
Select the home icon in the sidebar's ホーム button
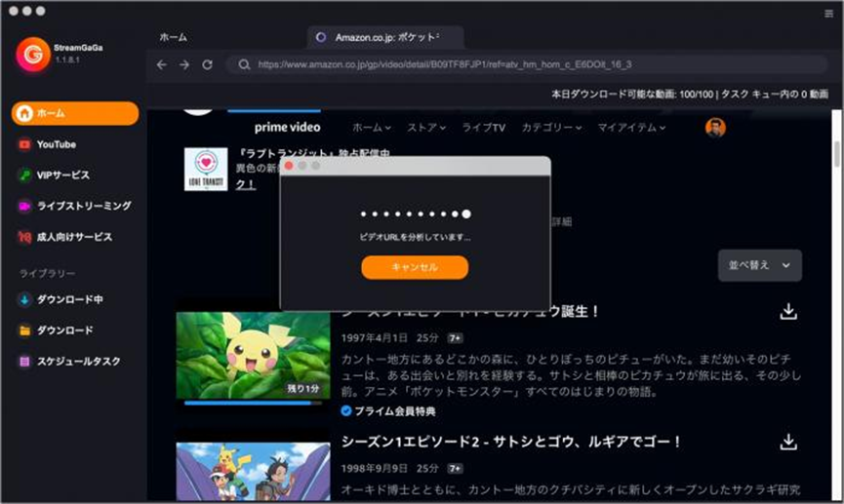coord(24,113)
